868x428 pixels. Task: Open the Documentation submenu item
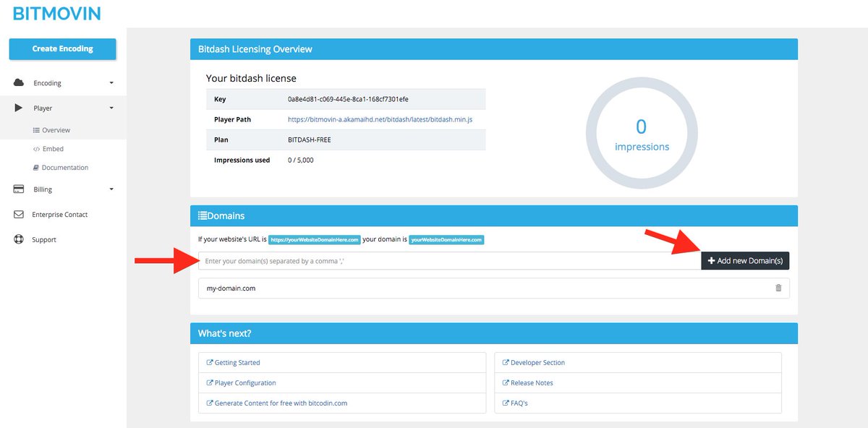pyautogui.click(x=60, y=168)
